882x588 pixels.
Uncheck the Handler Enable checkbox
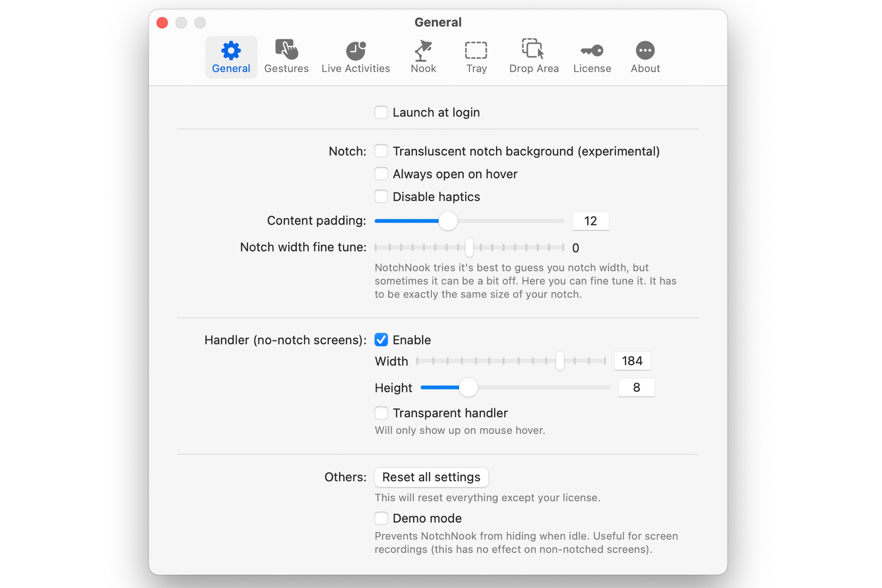pyautogui.click(x=381, y=340)
